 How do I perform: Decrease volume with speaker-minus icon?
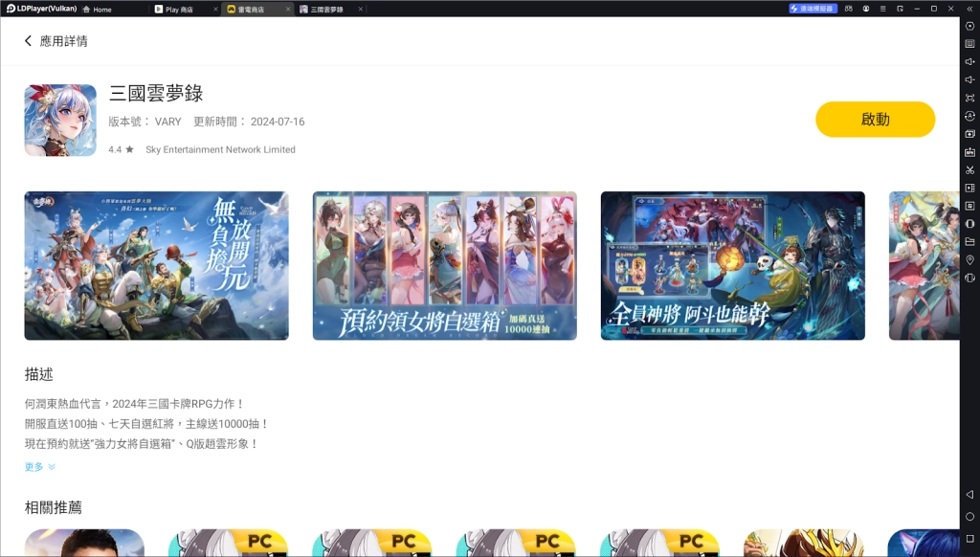point(969,80)
